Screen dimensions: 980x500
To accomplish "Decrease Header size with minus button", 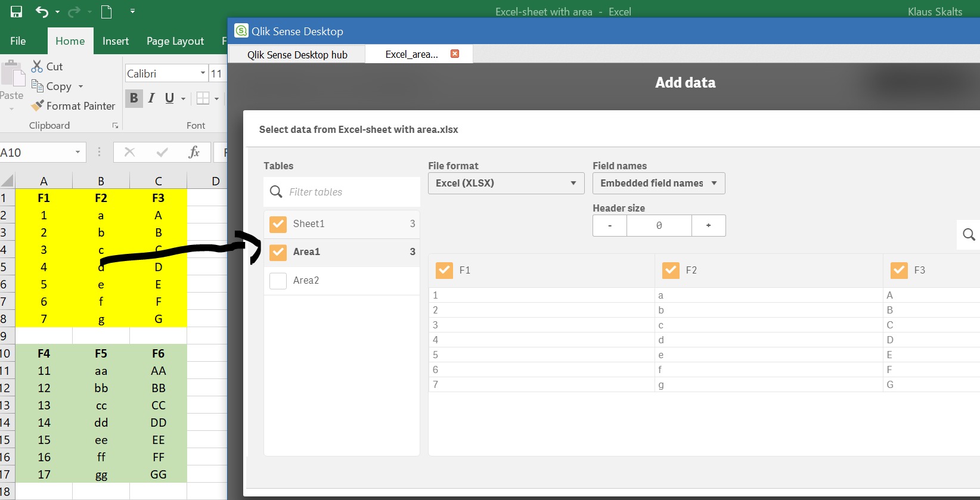I will point(610,225).
